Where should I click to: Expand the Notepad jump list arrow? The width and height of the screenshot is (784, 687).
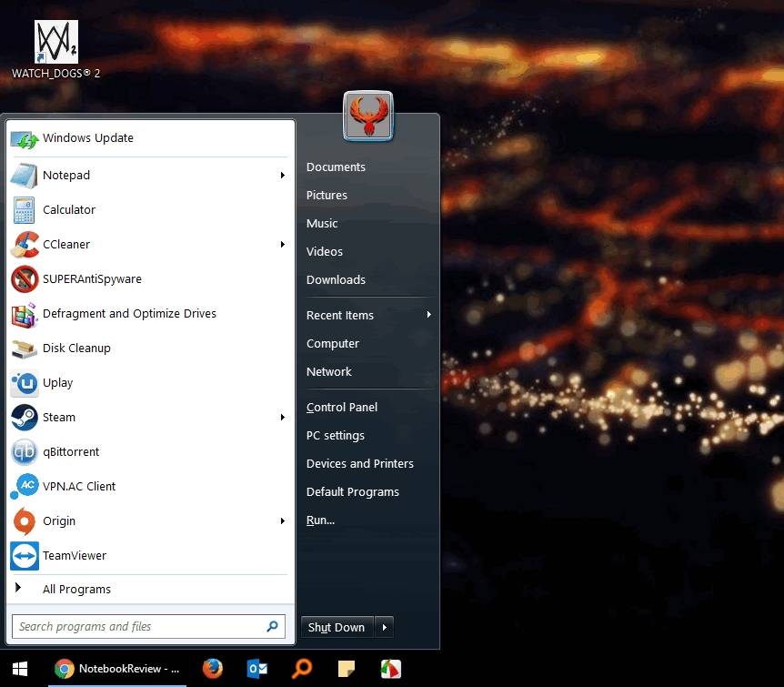point(283,175)
